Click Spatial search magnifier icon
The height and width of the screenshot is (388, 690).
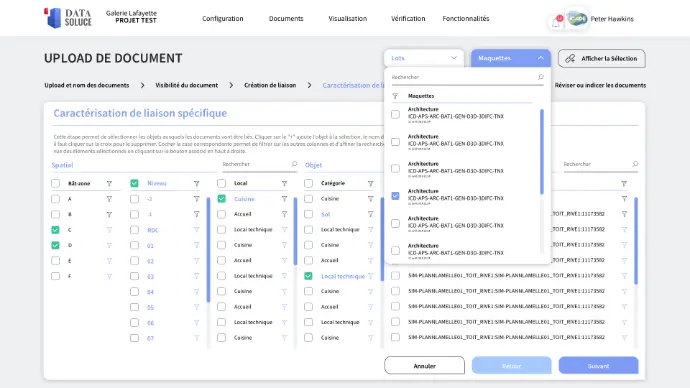point(294,164)
